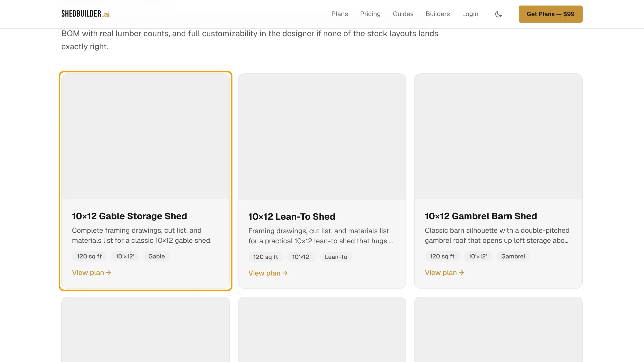Click the Gambrel barn description text
The height and width of the screenshot is (362, 644).
(497, 235)
